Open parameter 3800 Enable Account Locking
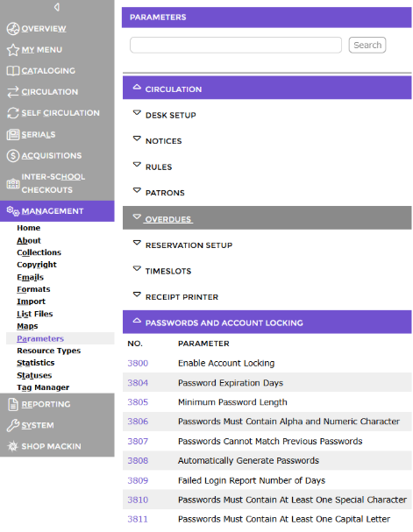Viewport: 413px width, 532px height. (x=138, y=364)
